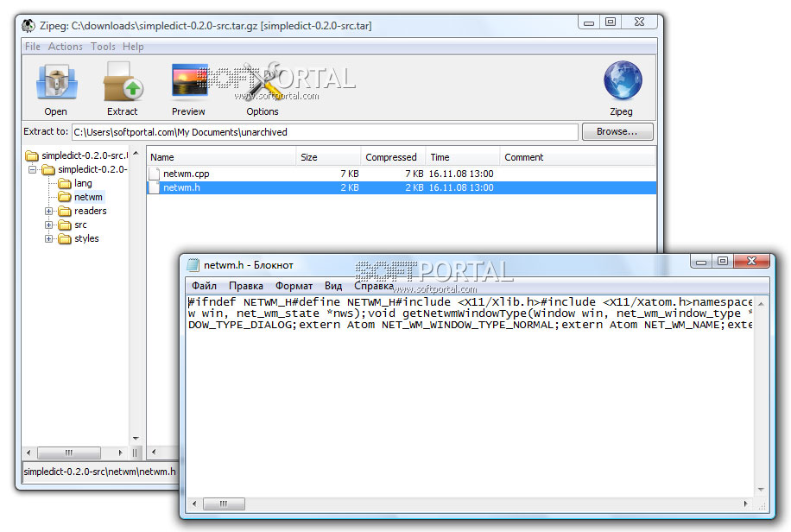Click the tree pane scroll left arrow
This screenshot has height=532, width=791.
(x=28, y=453)
